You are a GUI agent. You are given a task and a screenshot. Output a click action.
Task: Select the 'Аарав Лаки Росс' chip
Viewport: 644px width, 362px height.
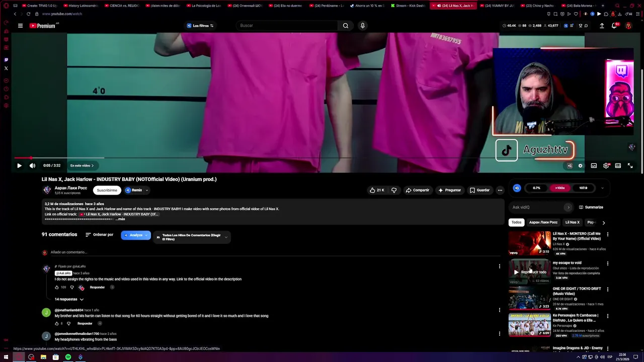click(x=543, y=222)
